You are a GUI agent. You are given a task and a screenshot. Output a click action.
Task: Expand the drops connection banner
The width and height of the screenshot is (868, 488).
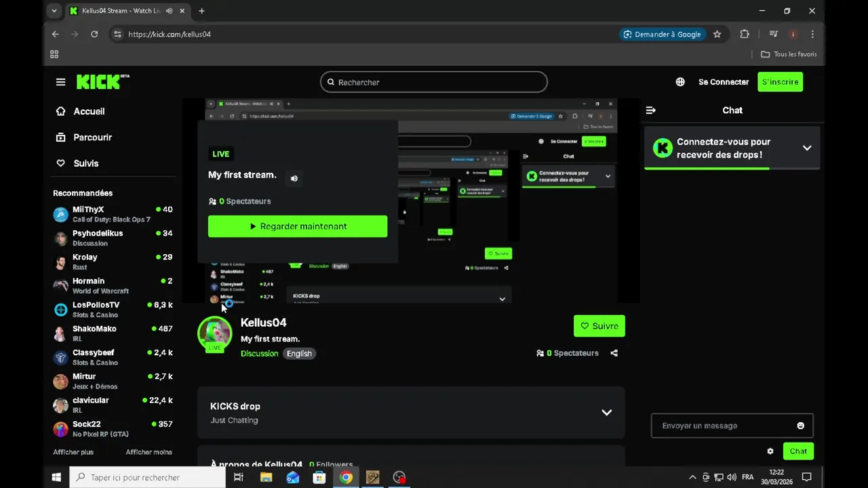[807, 148]
